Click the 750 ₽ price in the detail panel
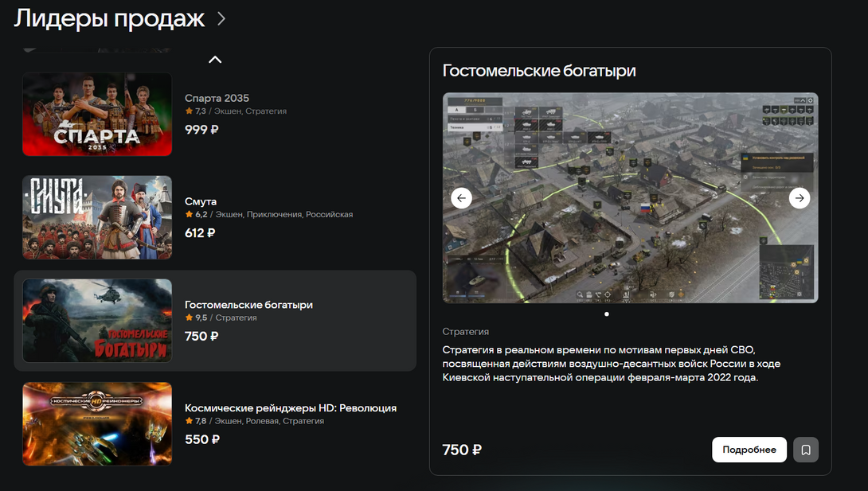The height and width of the screenshot is (491, 868). [462, 450]
